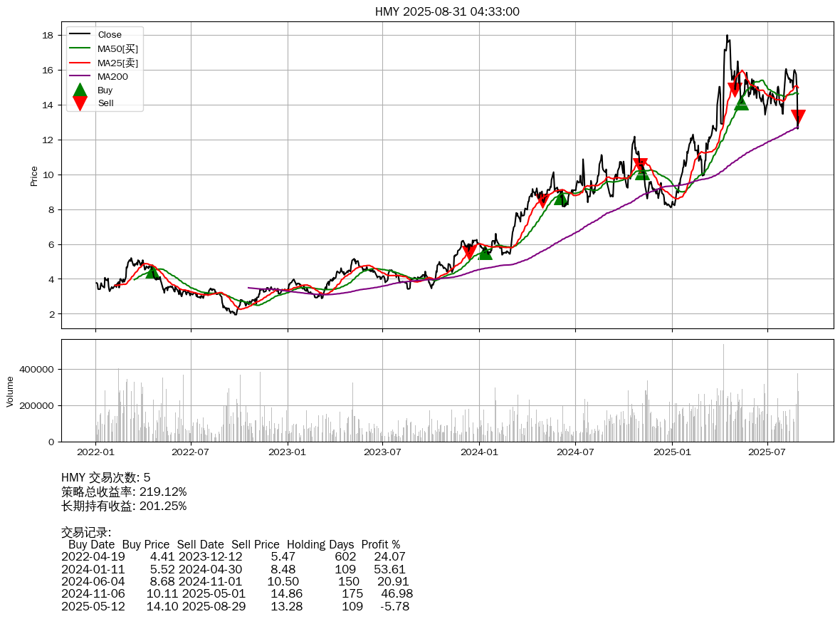Select the MA25[卖] legend entry
Viewport: 840px width, 619px height.
coord(117,63)
